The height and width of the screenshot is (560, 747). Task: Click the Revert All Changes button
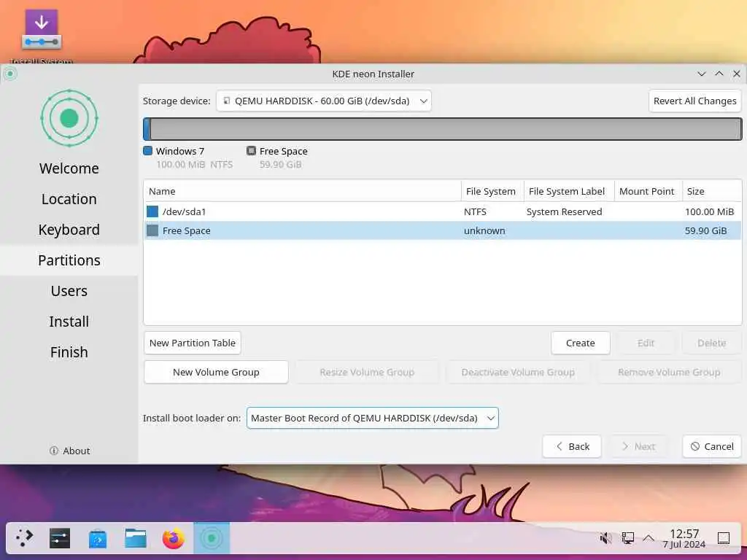[x=694, y=101]
